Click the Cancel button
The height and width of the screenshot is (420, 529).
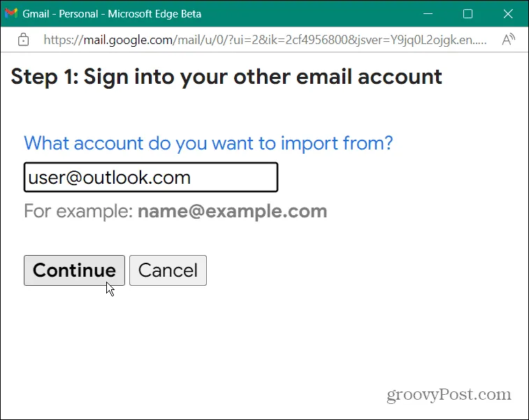(168, 270)
